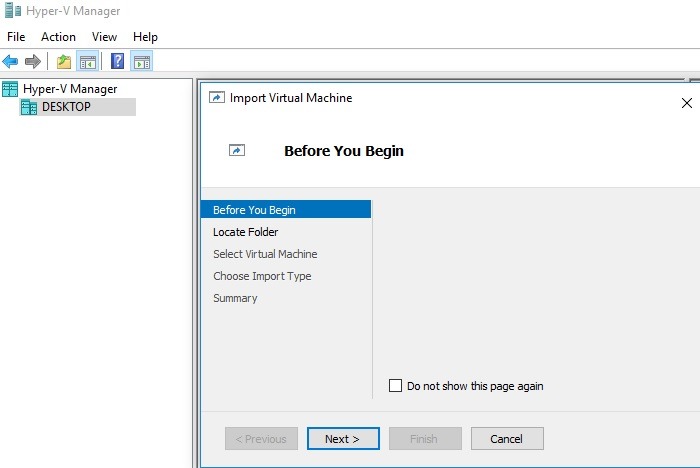
Task: Select Hyper-V Manager root in tree
Action: click(x=70, y=89)
